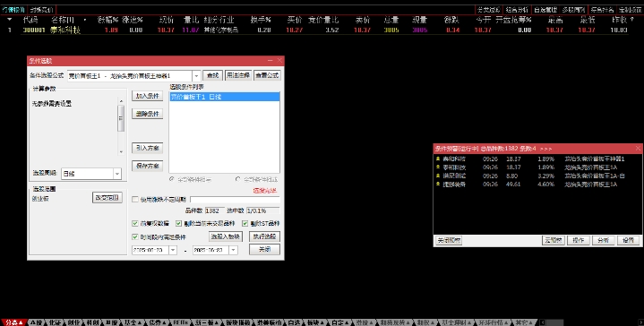Click the 用法注释 button
Viewport: 644px width, 326px height.
coord(238,75)
